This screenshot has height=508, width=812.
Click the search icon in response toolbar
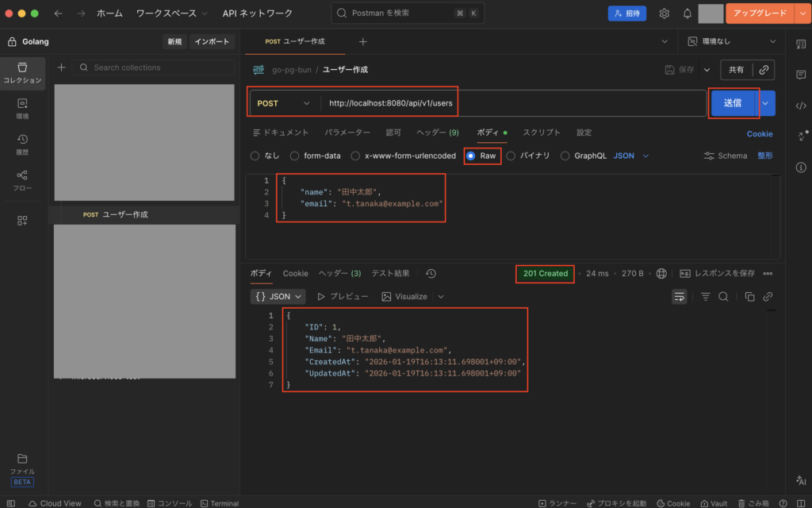pos(723,296)
